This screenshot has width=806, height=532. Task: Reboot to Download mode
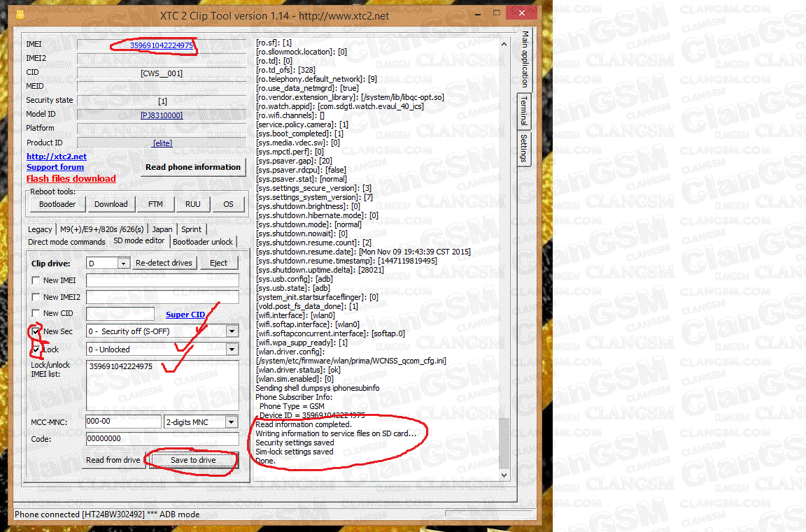(x=111, y=204)
